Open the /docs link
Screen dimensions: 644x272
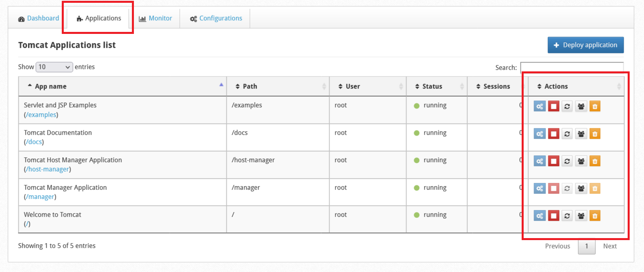click(34, 142)
